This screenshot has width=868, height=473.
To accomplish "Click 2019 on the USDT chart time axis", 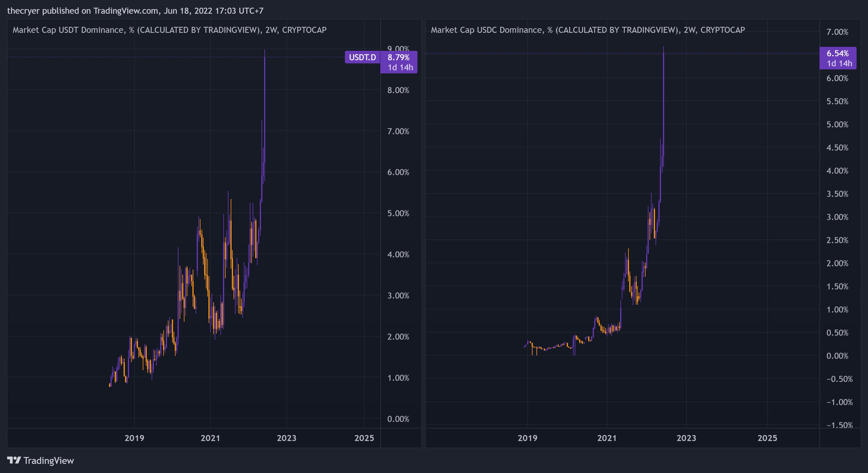I will 134,438.
